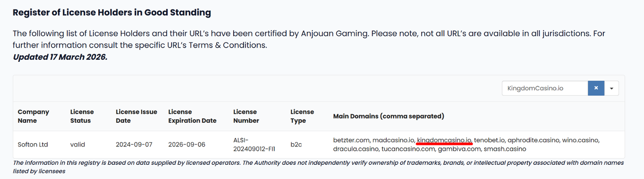
Task: Click the madcasino.io domain text
Action: [393, 140]
